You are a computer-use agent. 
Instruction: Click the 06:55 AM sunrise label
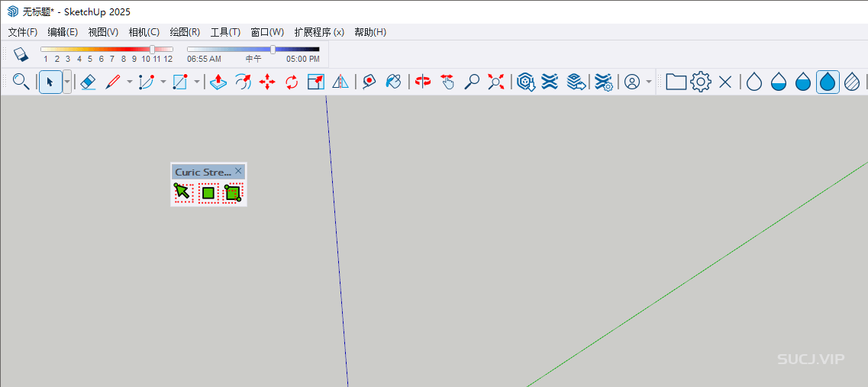(204, 59)
